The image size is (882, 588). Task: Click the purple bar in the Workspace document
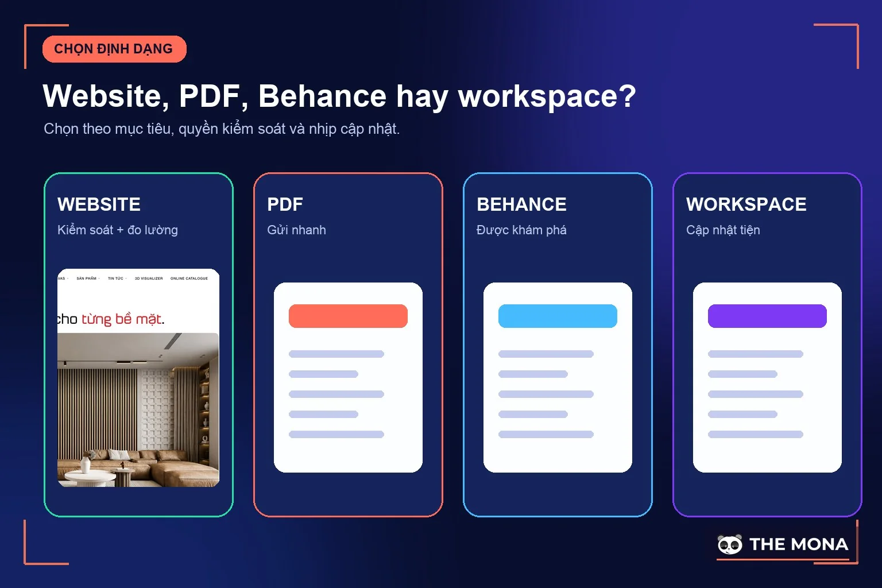pyautogui.click(x=767, y=316)
